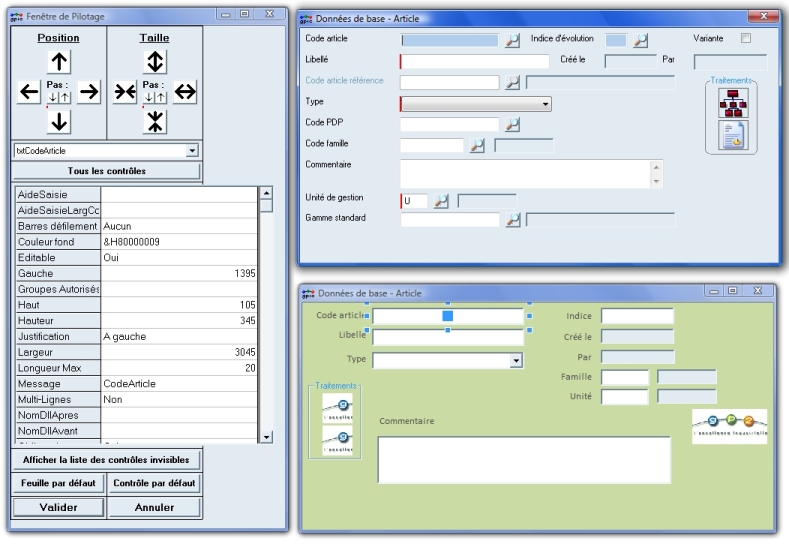Viewport: 789px width, 544px height.
Task: Open the magnifier lookup for Unité de gestion
Action: tap(441, 202)
